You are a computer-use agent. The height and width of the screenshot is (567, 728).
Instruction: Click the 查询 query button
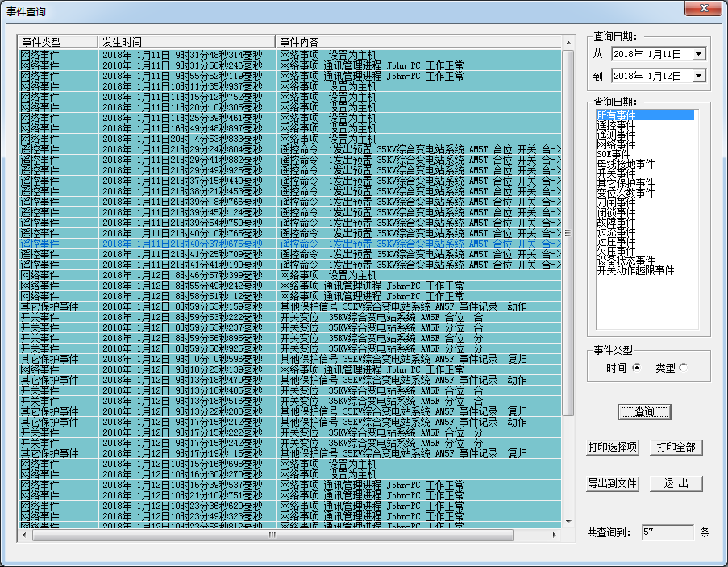click(644, 411)
